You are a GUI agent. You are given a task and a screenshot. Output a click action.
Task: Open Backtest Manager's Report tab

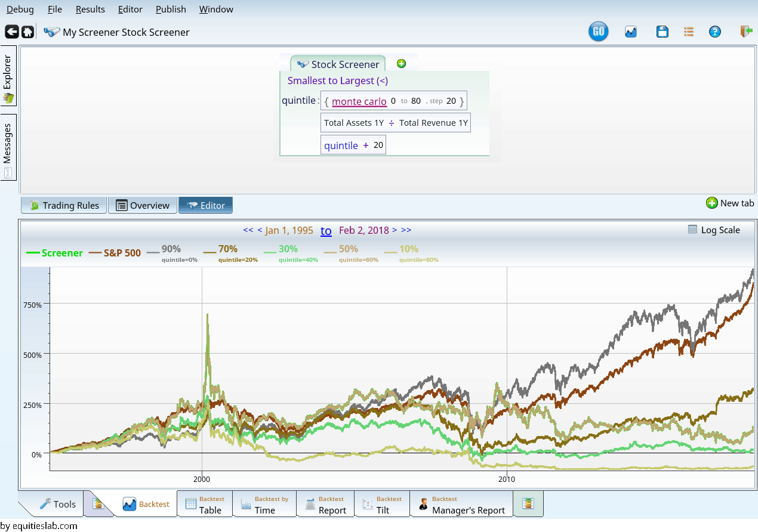461,505
